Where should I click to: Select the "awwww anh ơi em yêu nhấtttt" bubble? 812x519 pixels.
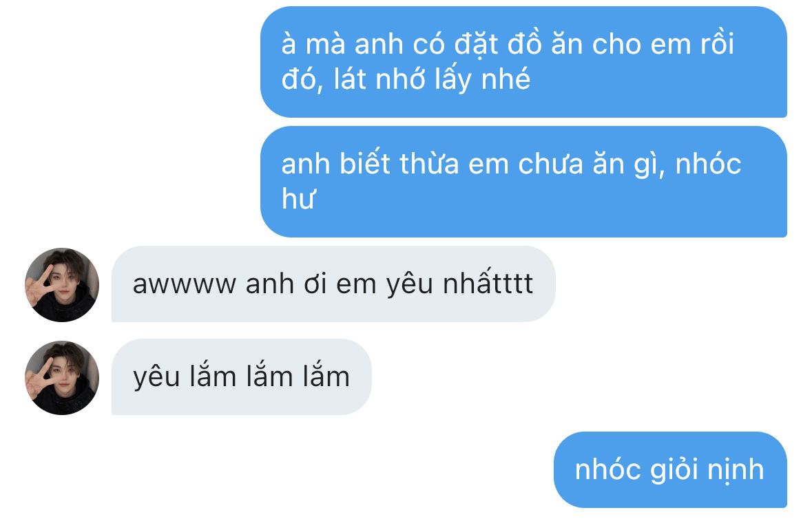333,284
